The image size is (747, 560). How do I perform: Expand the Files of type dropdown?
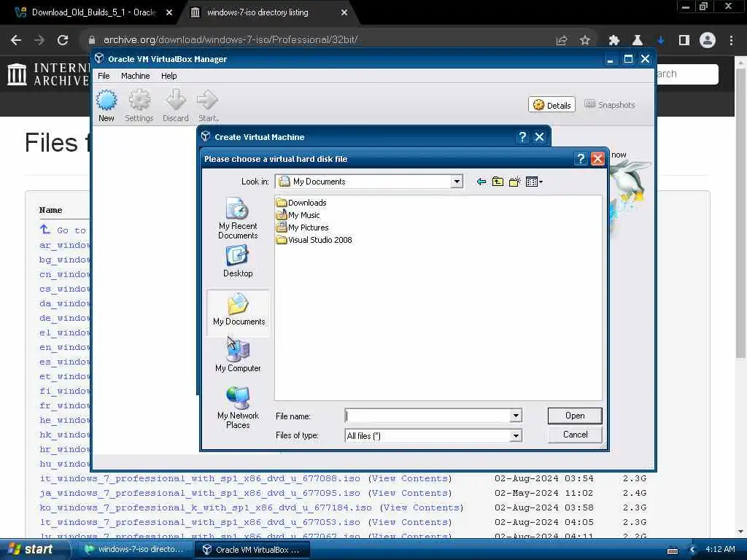pyautogui.click(x=516, y=436)
